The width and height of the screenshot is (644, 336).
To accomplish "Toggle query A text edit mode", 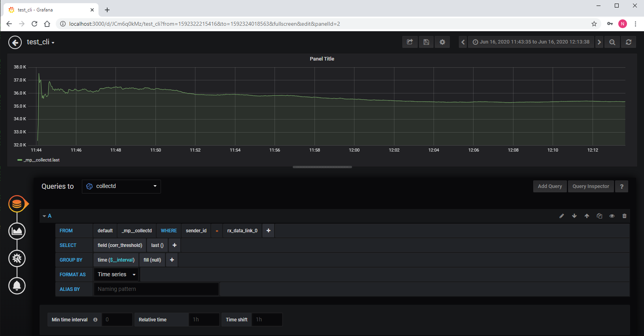I will point(561,216).
